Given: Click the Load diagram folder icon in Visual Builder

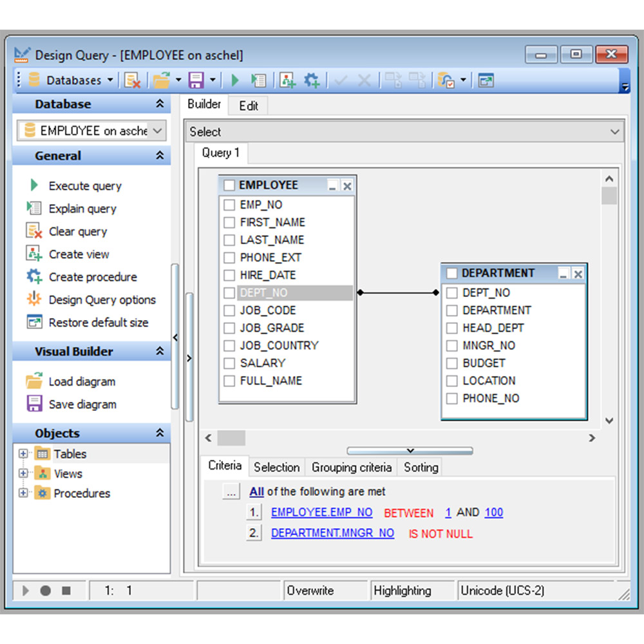Looking at the screenshot, I should tap(34, 381).
